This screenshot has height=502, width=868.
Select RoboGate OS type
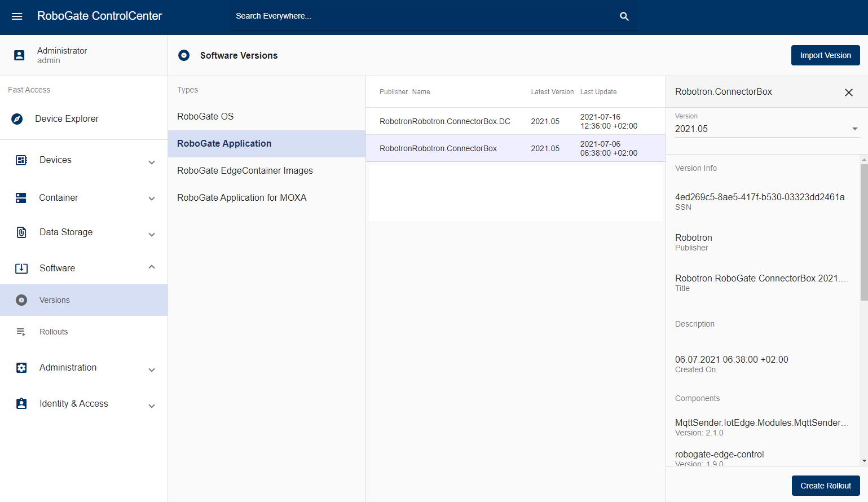point(267,117)
